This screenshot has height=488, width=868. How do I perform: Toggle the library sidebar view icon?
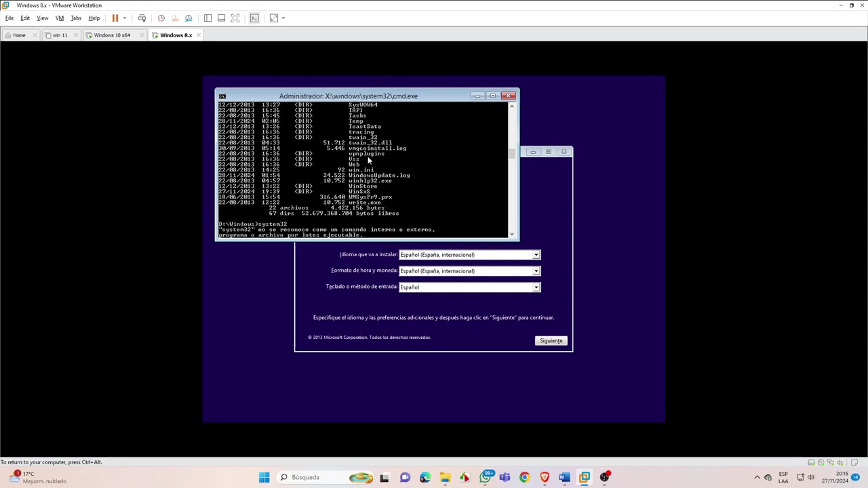(208, 18)
